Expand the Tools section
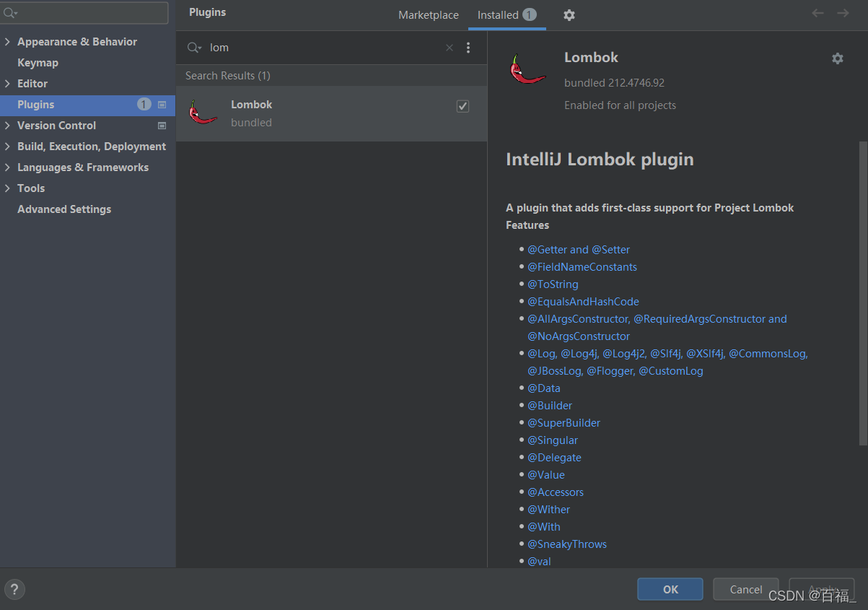868x610 pixels. coord(7,188)
